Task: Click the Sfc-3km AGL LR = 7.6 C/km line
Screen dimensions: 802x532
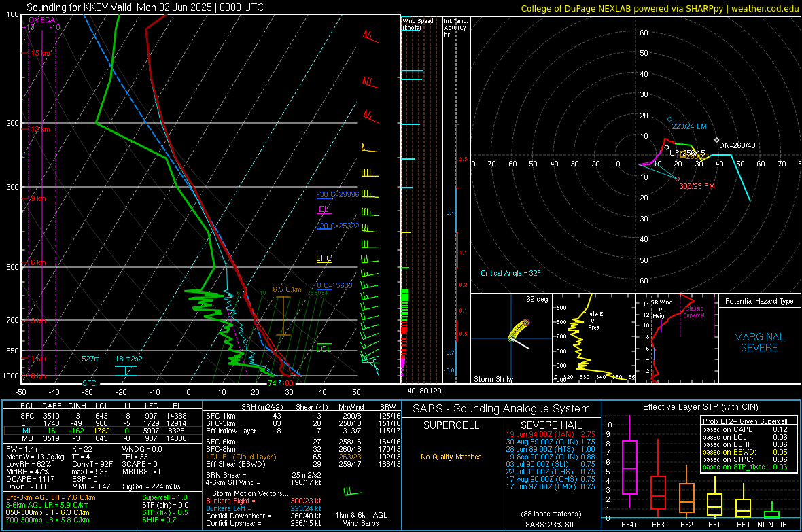Action: coord(51,498)
